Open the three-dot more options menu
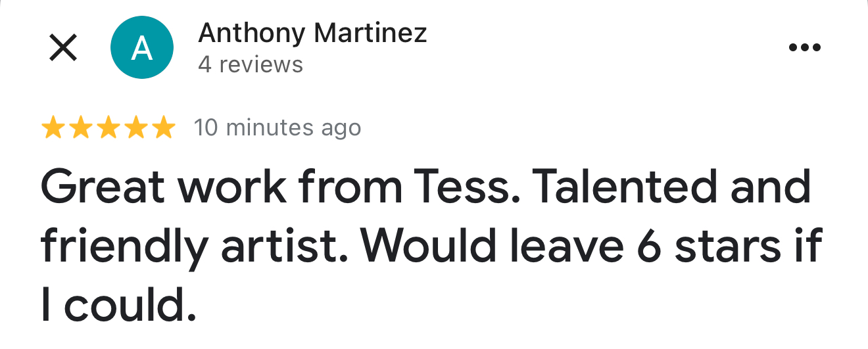The image size is (868, 349). click(804, 47)
